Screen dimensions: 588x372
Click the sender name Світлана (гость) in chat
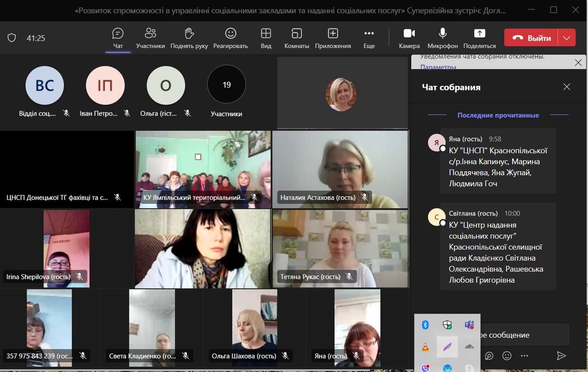click(473, 214)
